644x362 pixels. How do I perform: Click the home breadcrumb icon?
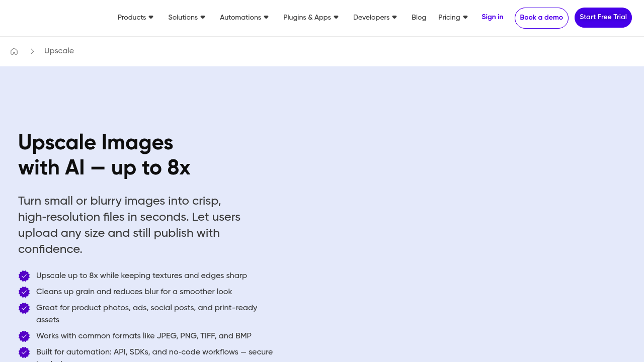(x=14, y=51)
